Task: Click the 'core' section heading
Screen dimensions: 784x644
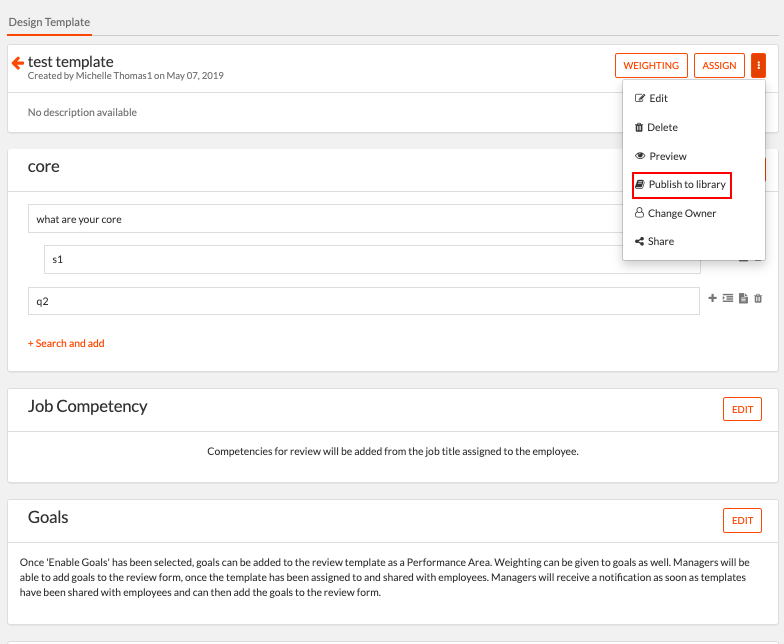Action: (x=44, y=166)
